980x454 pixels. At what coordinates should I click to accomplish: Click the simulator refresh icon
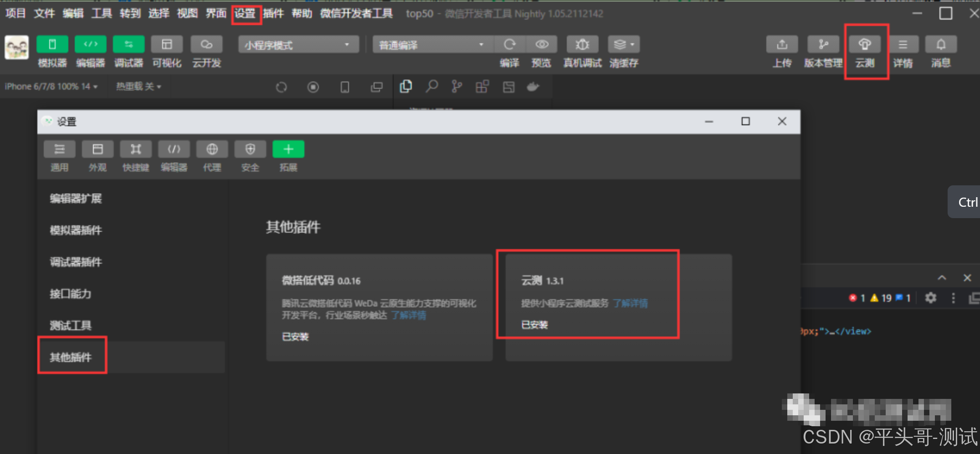[x=282, y=87]
